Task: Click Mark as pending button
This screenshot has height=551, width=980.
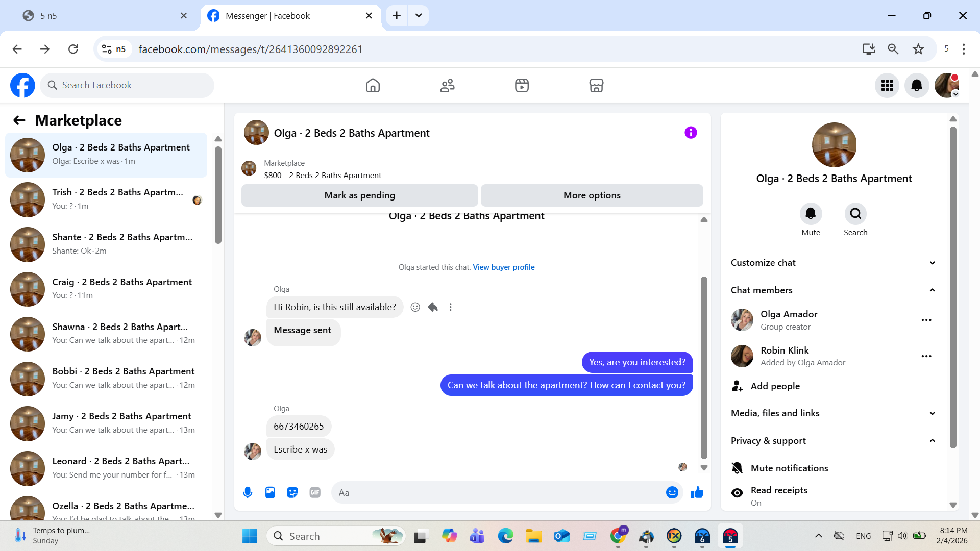Action: point(359,195)
